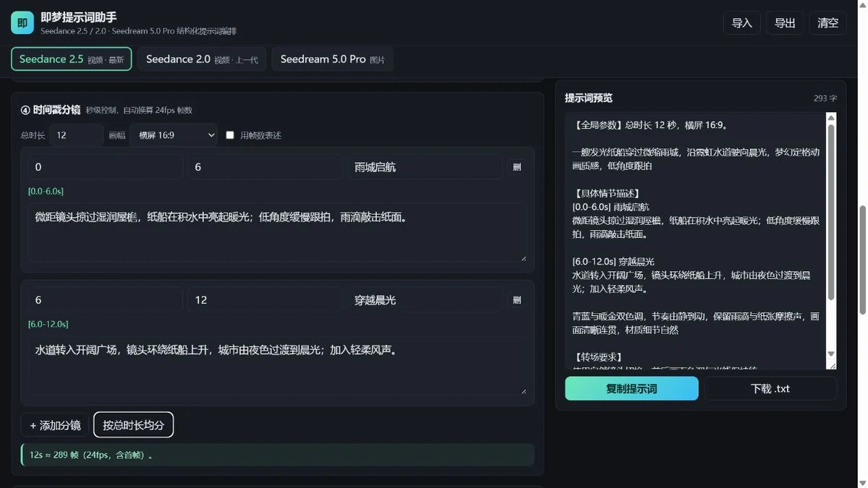This screenshot has width=868, height=488.
Task: Click the 按总时长均分 button
Action: pyautogui.click(x=134, y=425)
